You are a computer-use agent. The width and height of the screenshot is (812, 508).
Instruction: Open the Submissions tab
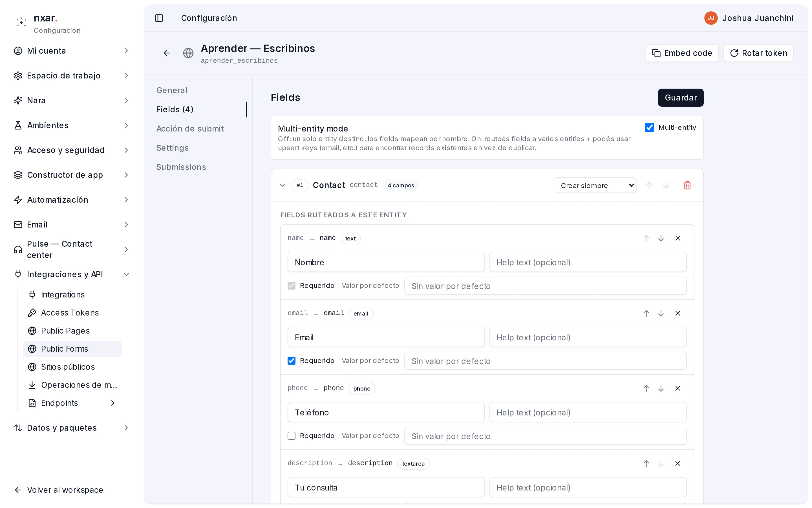pyautogui.click(x=181, y=167)
